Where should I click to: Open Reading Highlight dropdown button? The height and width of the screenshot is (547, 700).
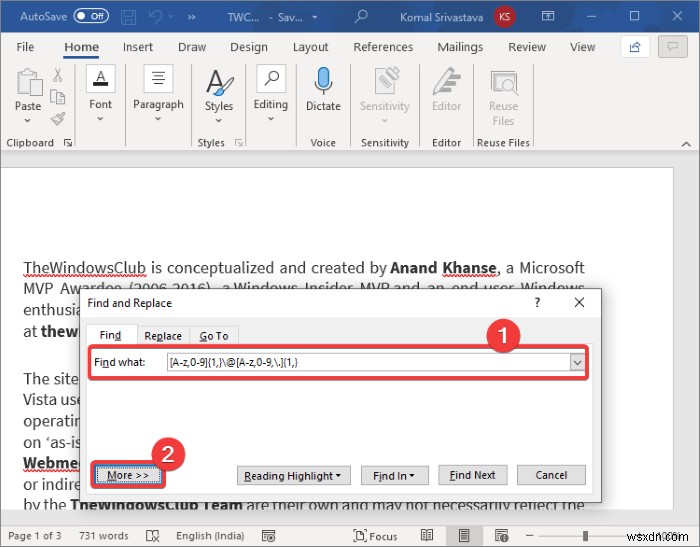click(293, 476)
